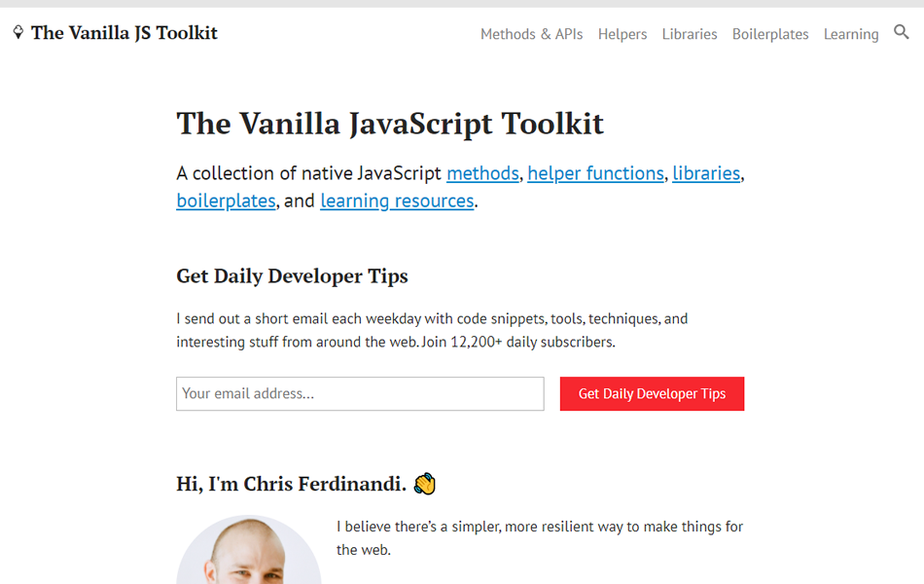This screenshot has width=924, height=584.
Task: Click the Hi, I'm Chris Ferdinandi heading
Action: click(x=292, y=483)
